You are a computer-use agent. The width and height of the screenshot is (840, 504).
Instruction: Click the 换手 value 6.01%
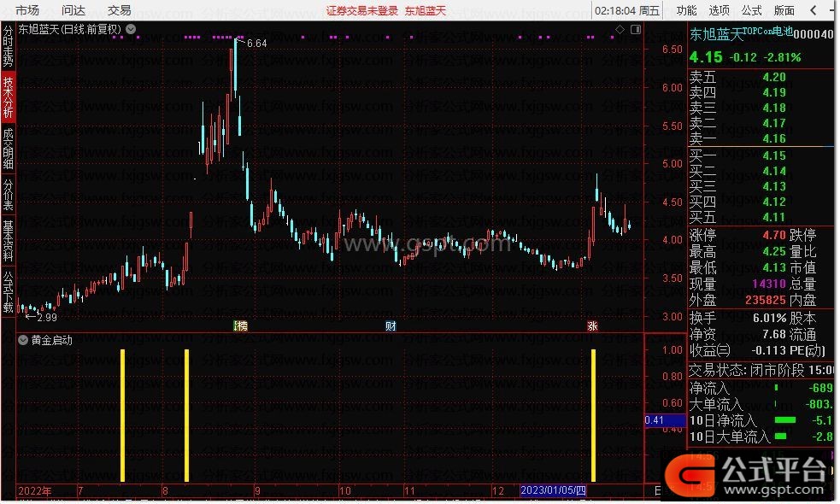coord(769,318)
